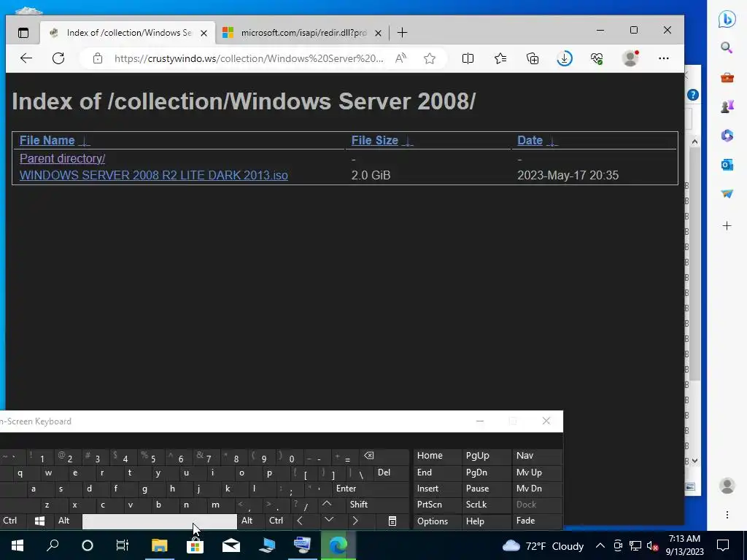Toggle the right Ctrl key on keyboard

click(278, 521)
